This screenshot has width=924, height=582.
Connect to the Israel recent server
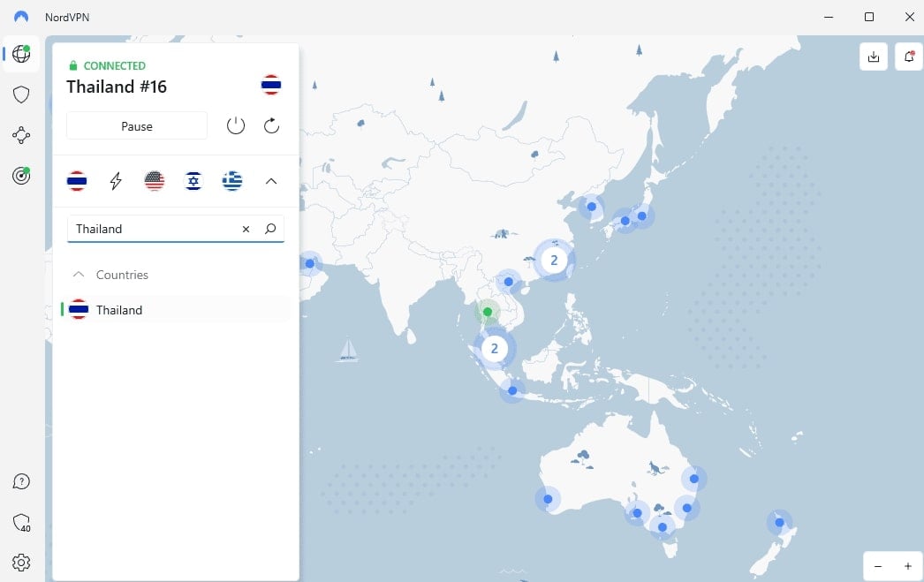coord(193,181)
